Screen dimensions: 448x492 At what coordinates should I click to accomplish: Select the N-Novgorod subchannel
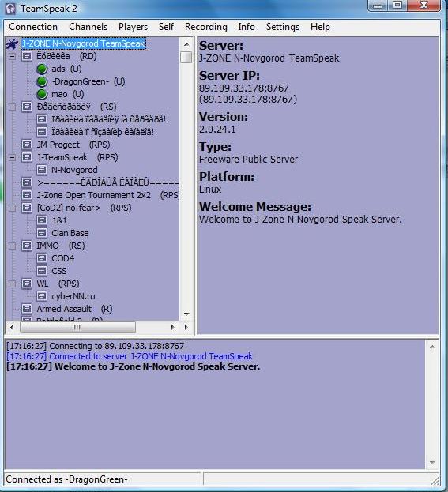click(74, 170)
